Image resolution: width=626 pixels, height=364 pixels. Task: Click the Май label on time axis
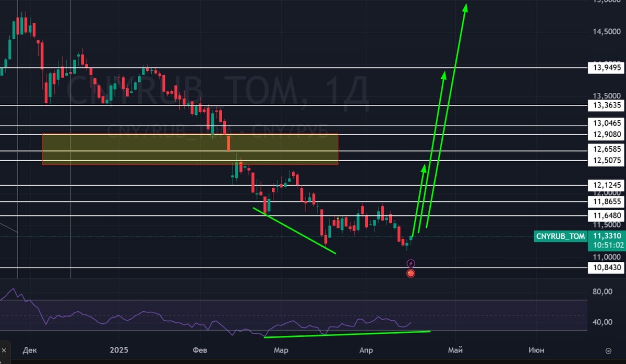[455, 350]
